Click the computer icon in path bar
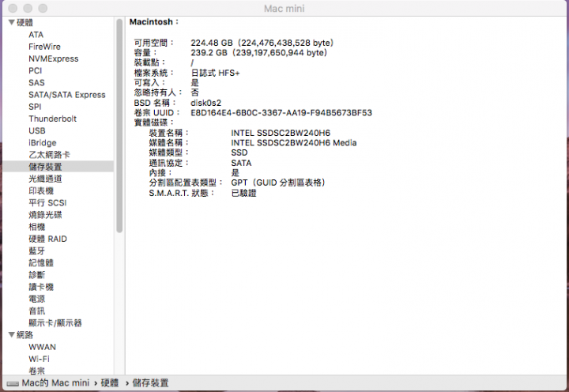Viewport: 569px width, 392px height. 13,383
